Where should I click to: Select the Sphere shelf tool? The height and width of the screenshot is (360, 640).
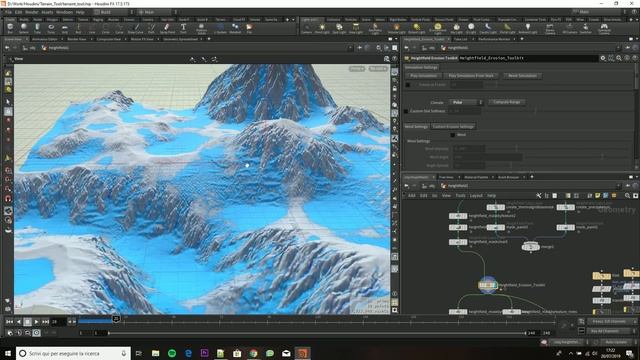pyautogui.click(x=24, y=28)
